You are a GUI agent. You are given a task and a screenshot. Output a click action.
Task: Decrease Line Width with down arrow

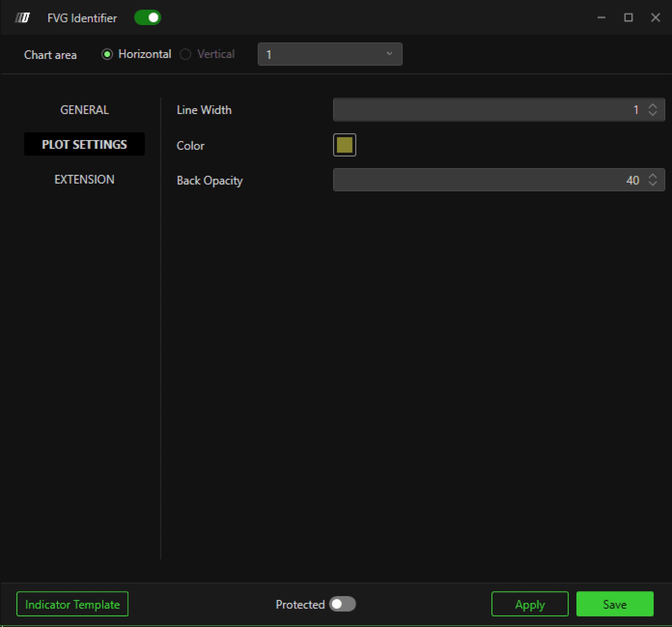652,113
